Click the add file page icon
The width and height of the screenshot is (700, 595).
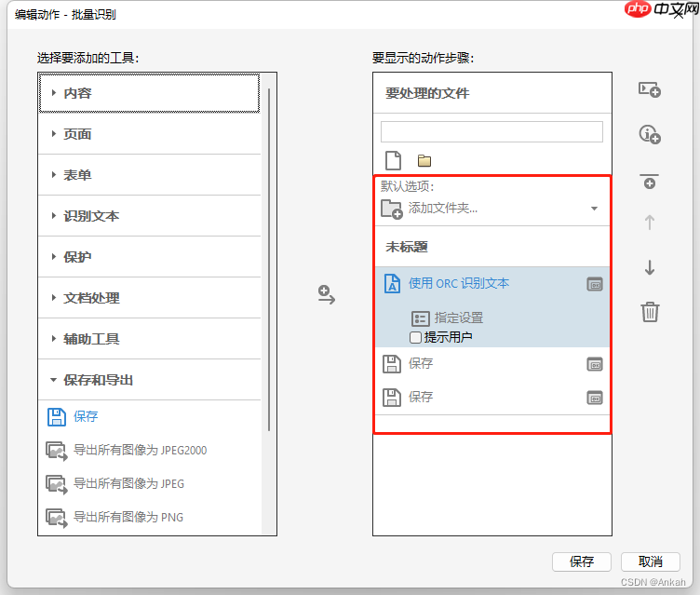coord(393,160)
